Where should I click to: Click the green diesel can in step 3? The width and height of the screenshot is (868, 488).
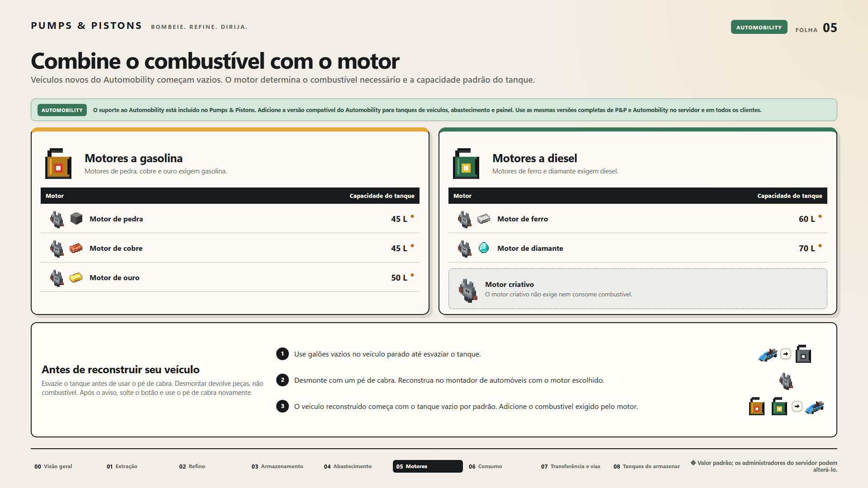[x=779, y=406]
